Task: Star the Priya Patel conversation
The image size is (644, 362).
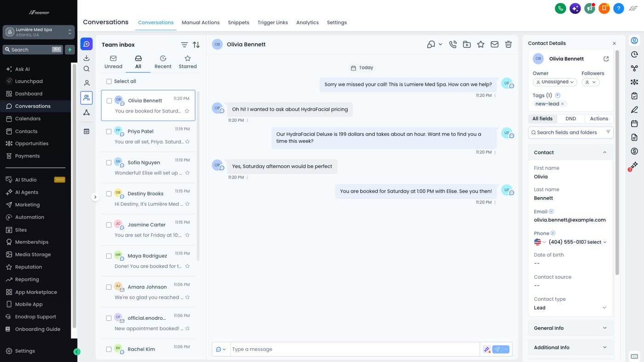Action: 187,142
